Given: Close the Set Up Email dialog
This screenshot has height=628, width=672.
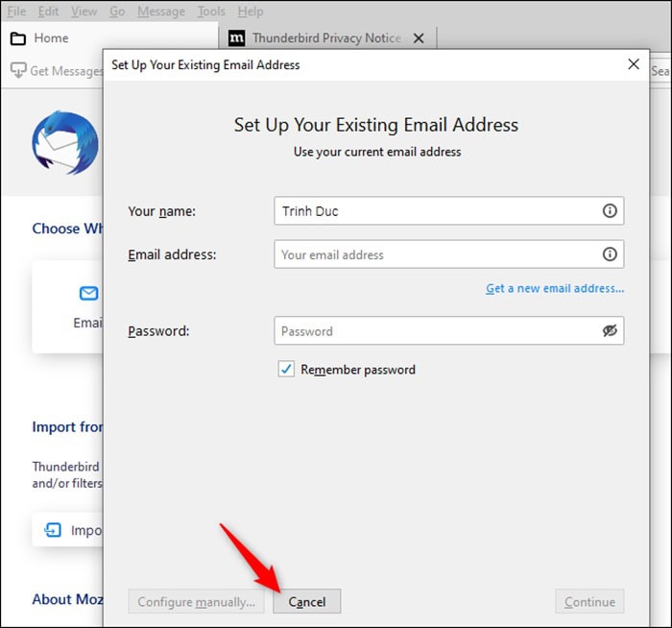Looking at the screenshot, I should (634, 64).
